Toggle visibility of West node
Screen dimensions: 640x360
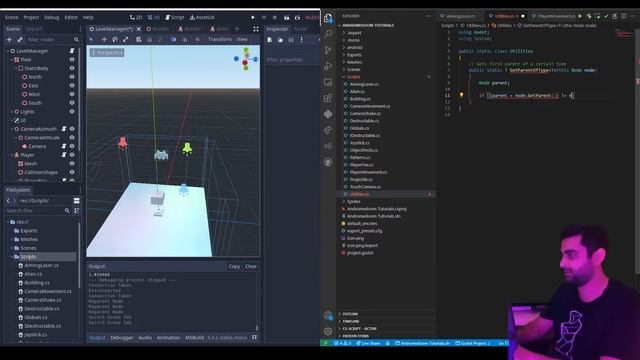(72, 94)
